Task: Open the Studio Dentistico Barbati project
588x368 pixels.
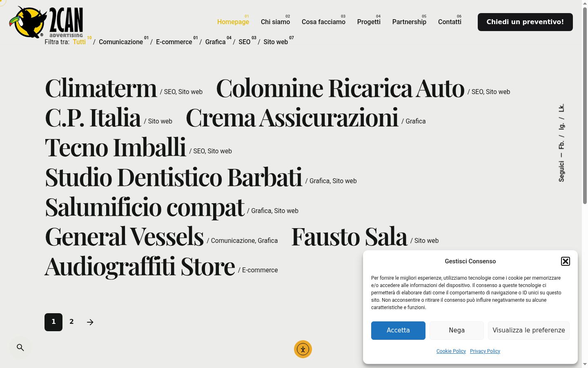Action: coord(174,177)
